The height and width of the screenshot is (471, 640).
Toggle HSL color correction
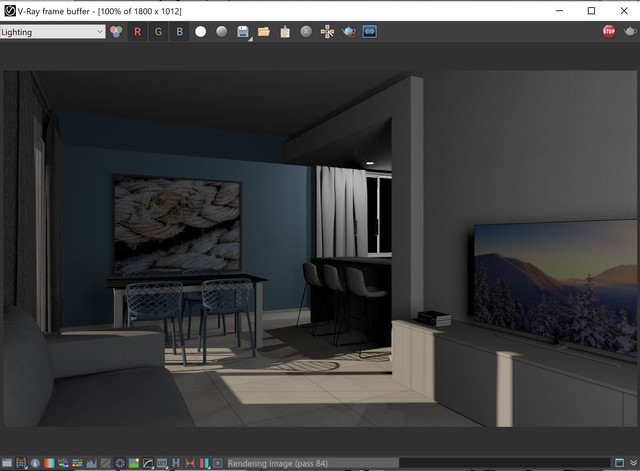[63, 463]
